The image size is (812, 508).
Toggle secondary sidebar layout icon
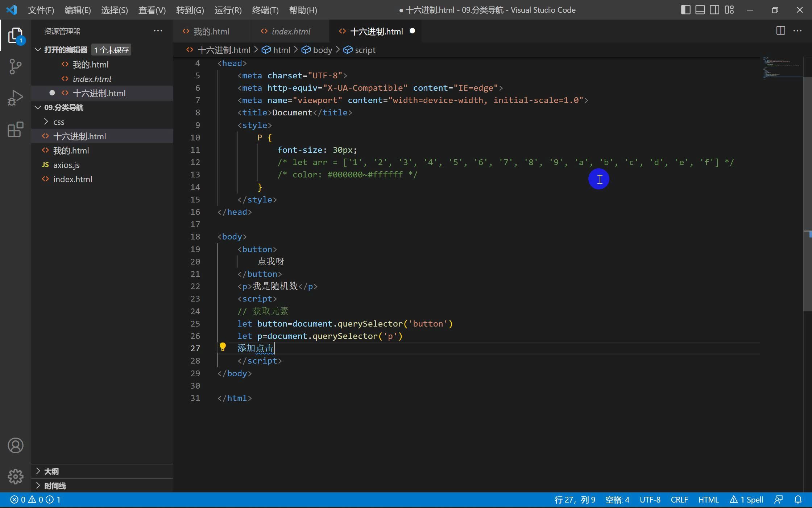714,10
